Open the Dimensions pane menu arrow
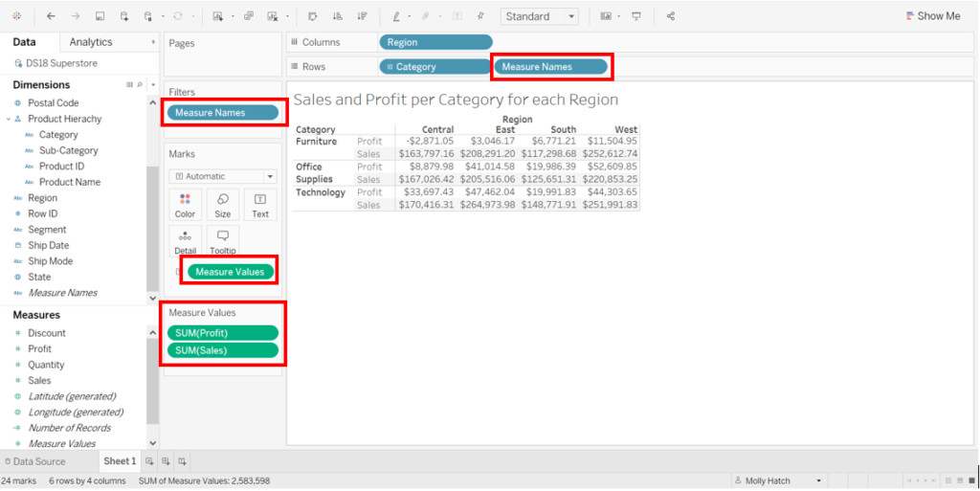The image size is (980, 491). [153, 84]
